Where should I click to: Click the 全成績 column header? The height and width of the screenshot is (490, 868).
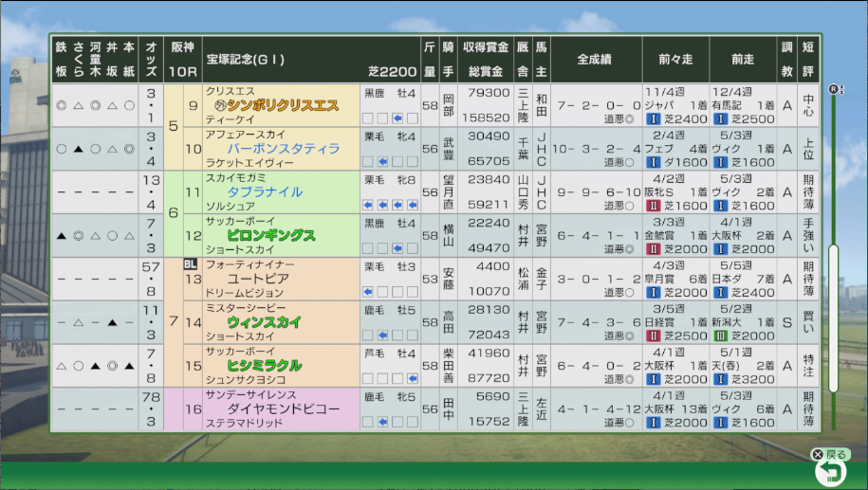pyautogui.click(x=595, y=59)
